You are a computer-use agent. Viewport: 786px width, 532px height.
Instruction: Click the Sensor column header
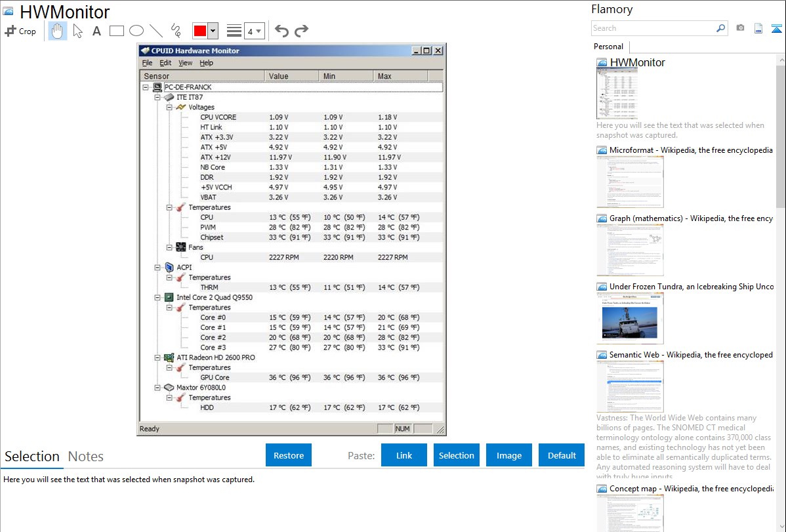click(x=202, y=76)
